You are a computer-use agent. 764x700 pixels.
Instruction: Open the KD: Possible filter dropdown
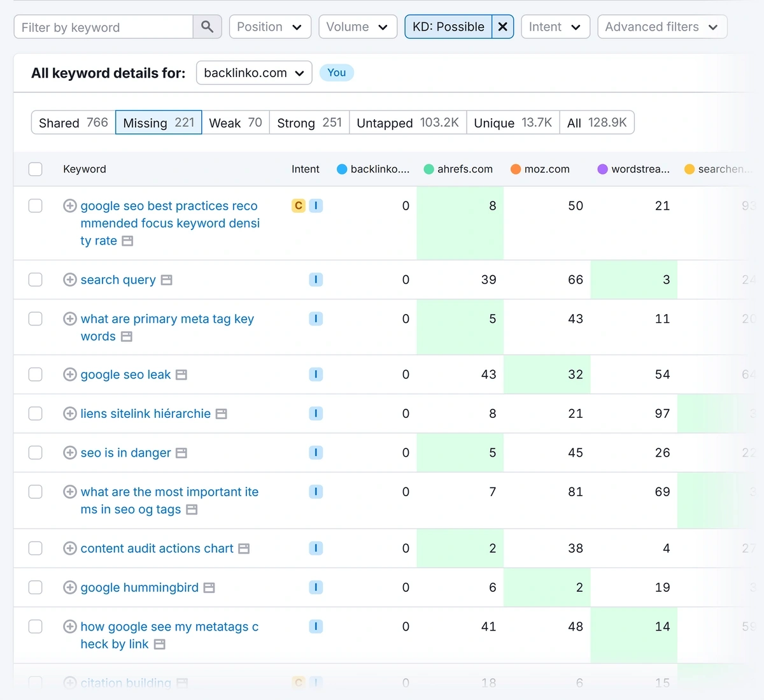448,27
